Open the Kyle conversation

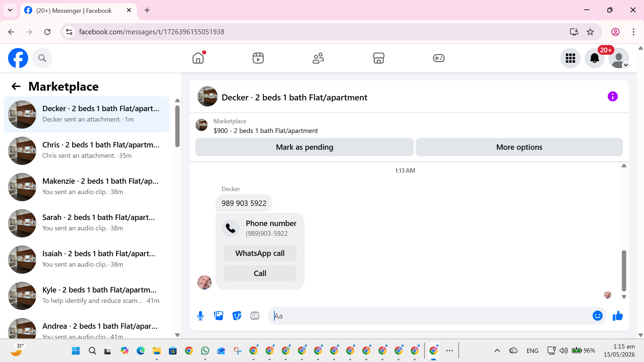click(x=87, y=296)
